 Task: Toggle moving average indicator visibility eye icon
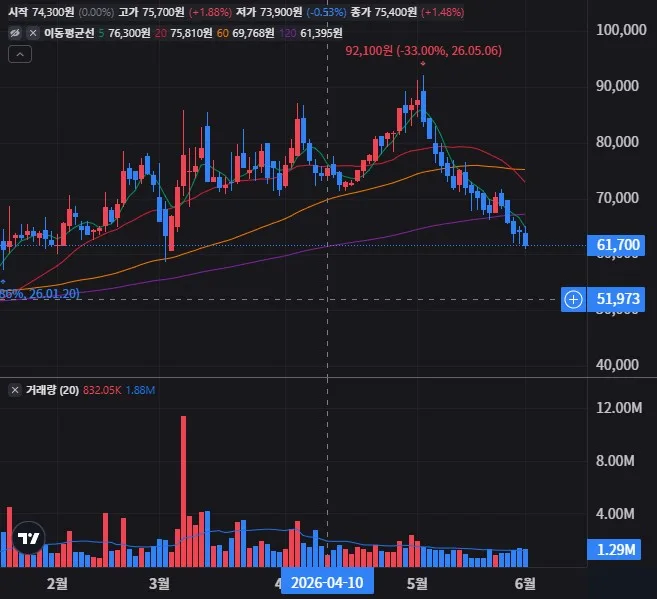pos(15,33)
